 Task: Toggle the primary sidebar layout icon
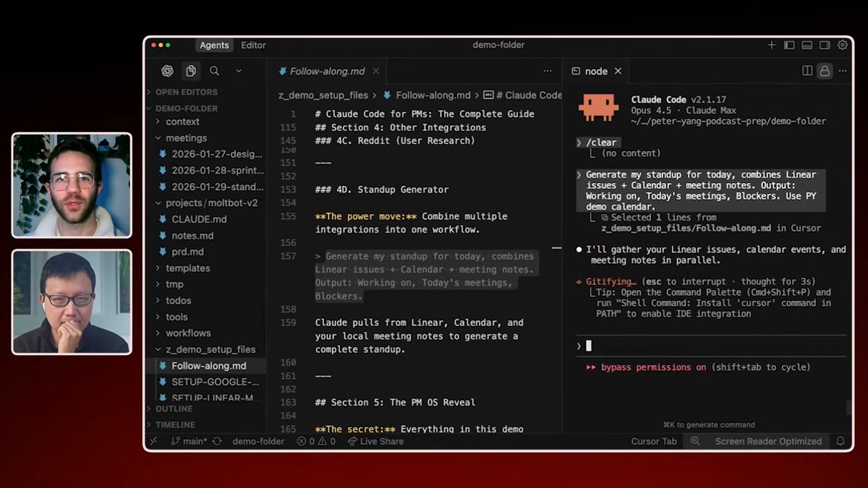point(789,45)
